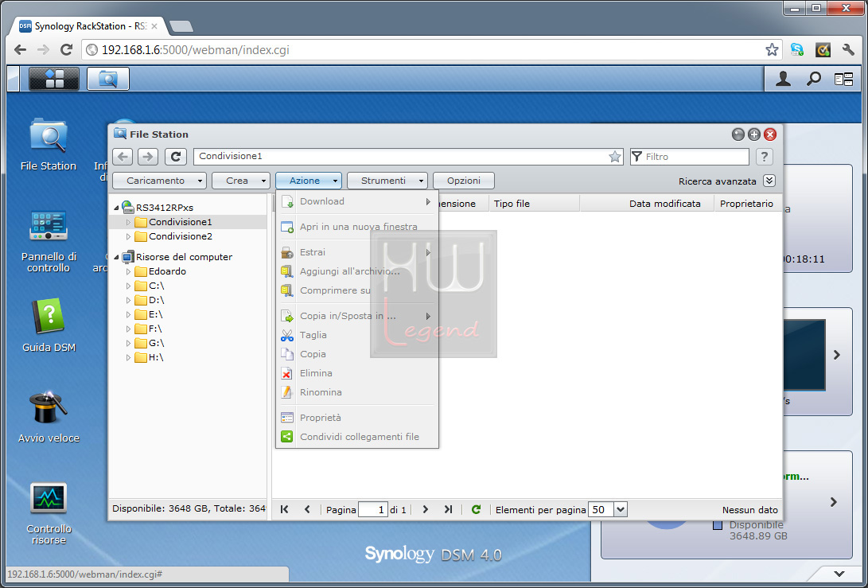Expand Edoardo folder in tree
Viewport: 868px width, 588px height.
pos(128,271)
